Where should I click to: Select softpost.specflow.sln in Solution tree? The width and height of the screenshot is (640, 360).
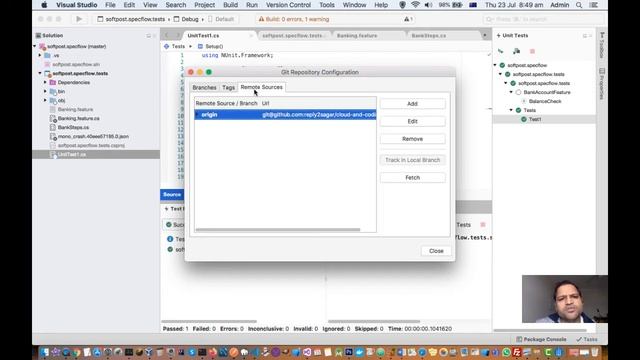(76, 64)
